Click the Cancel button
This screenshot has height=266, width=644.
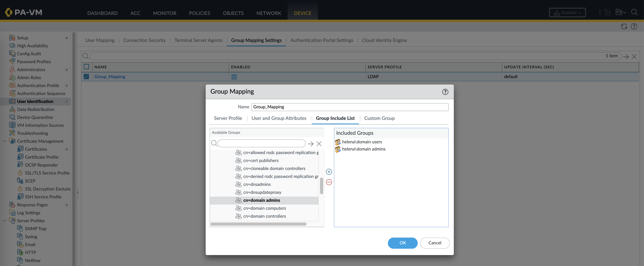[435, 243]
